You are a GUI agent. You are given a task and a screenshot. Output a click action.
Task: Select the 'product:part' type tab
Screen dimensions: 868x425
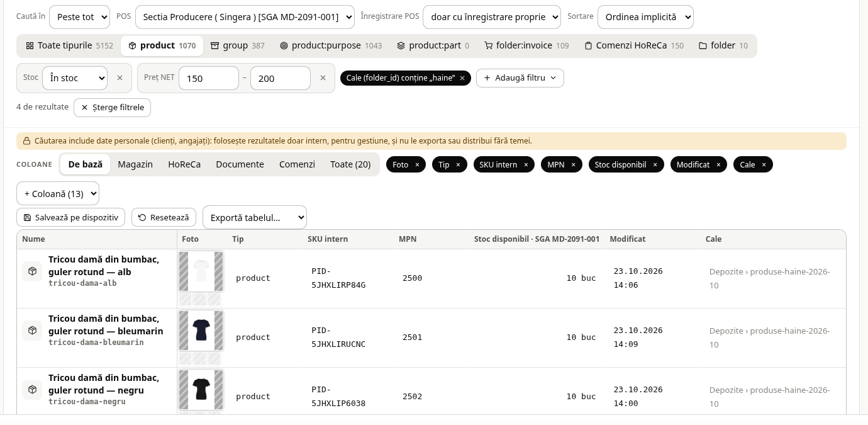coord(433,45)
